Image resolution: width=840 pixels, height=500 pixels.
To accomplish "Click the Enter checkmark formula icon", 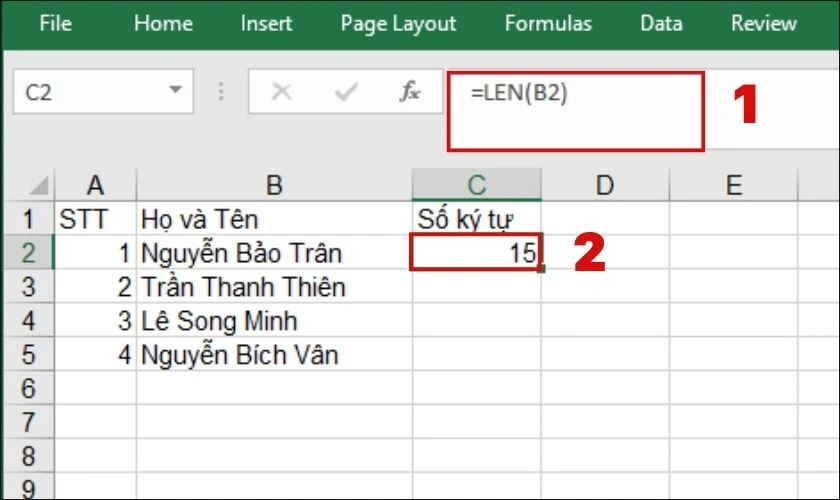I will pyautogui.click(x=346, y=92).
